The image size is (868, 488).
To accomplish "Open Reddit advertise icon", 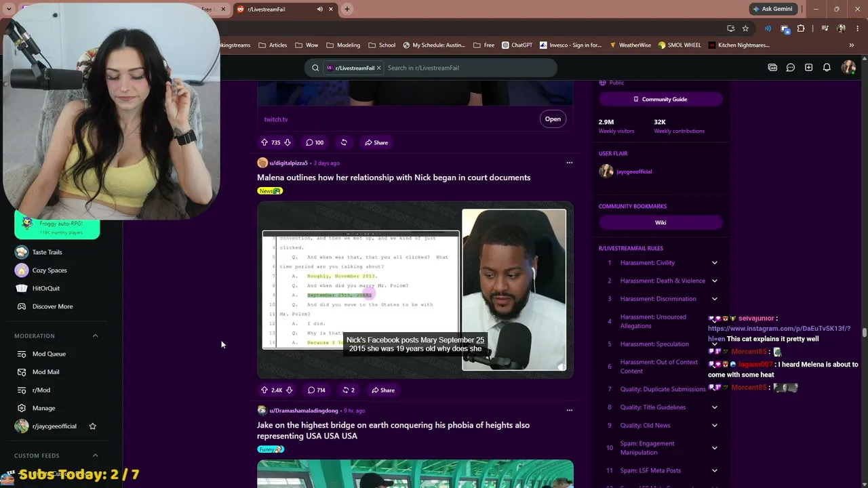I will 772,68.
